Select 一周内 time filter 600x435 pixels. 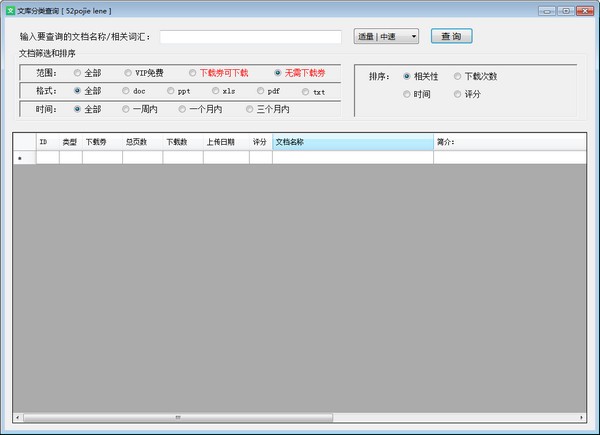coord(125,109)
